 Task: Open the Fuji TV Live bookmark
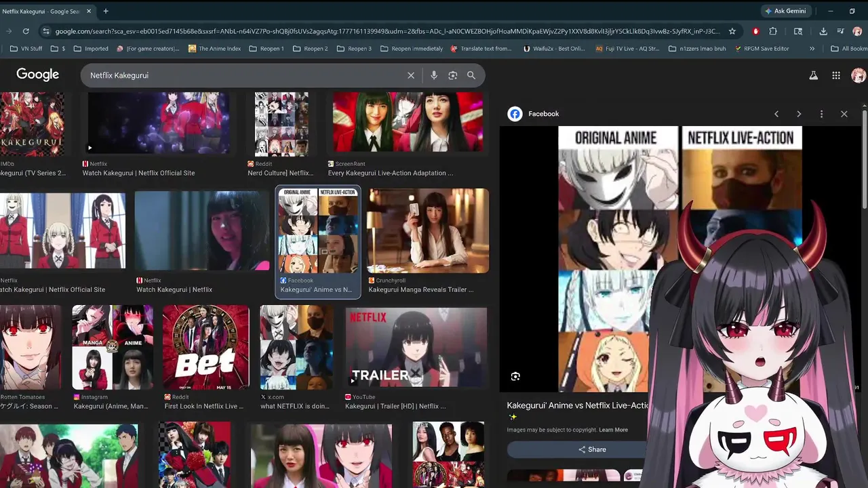pos(629,49)
